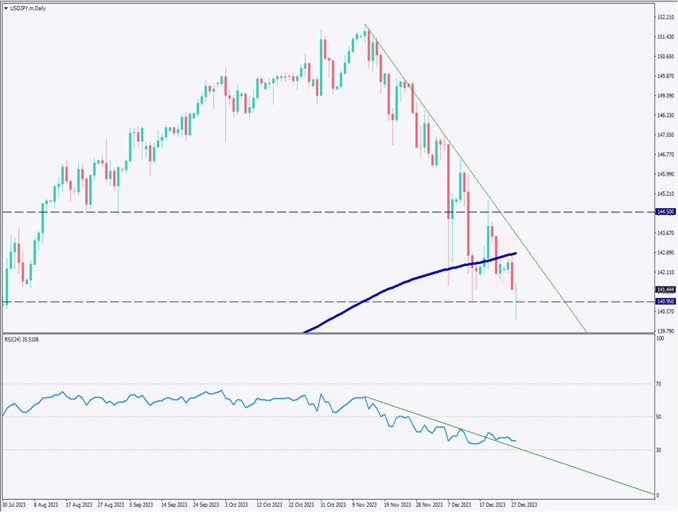Click the 139.790 price scale label

663,331
